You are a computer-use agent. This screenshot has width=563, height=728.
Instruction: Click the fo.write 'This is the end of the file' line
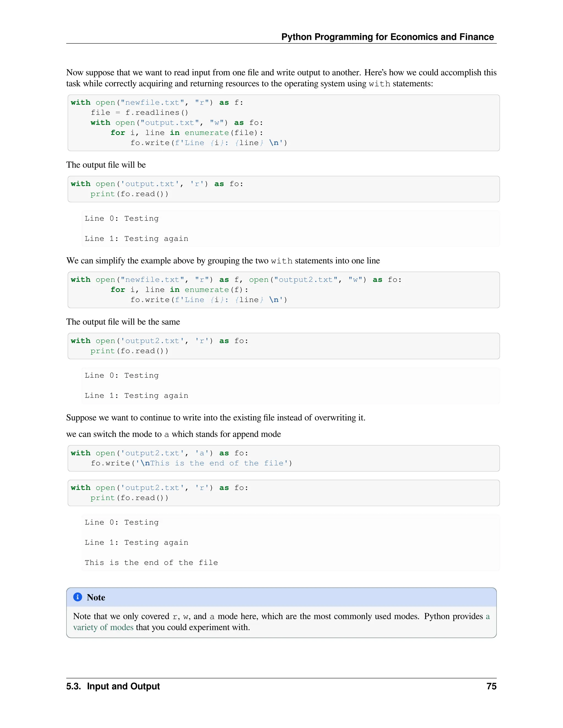tap(191, 463)
